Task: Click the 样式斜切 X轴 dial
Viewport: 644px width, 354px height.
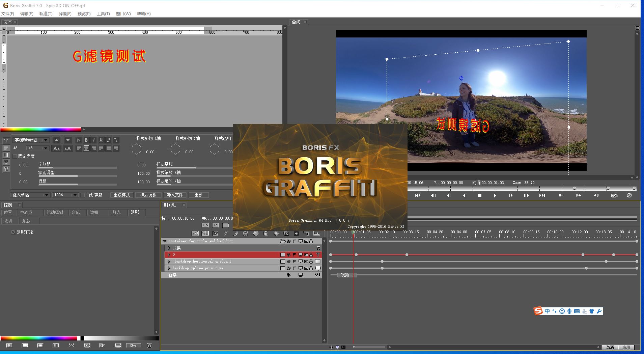Action: tap(136, 149)
